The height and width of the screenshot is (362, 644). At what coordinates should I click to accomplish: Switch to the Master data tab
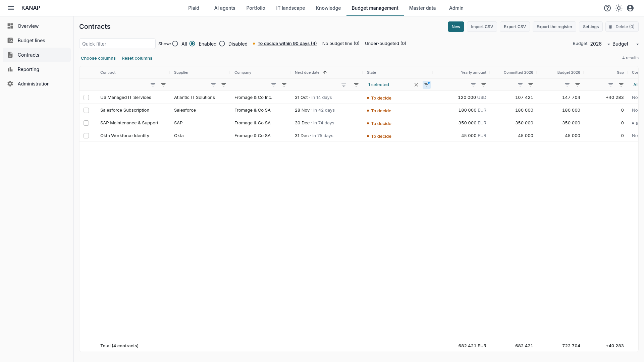[x=422, y=8]
